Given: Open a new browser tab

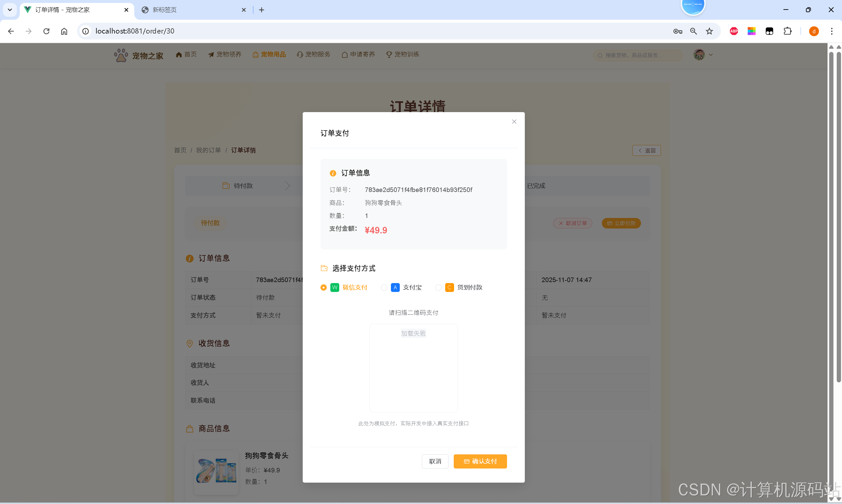Looking at the screenshot, I should (262, 10).
